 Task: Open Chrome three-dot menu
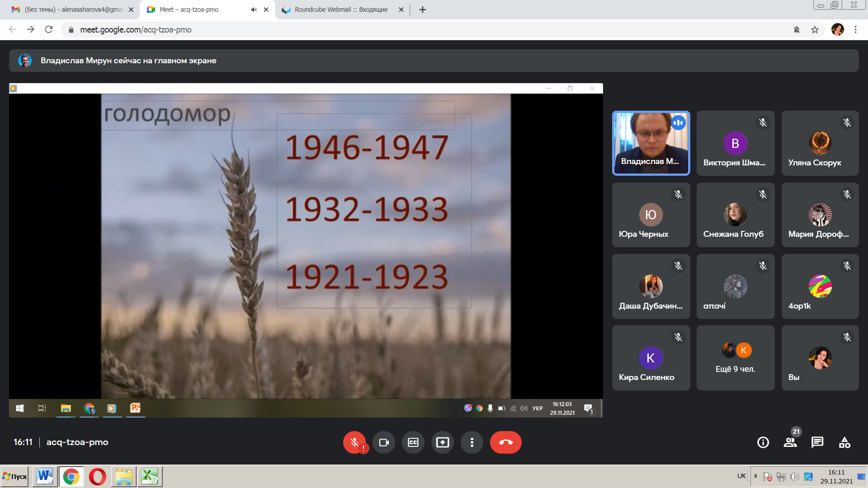tap(855, 30)
